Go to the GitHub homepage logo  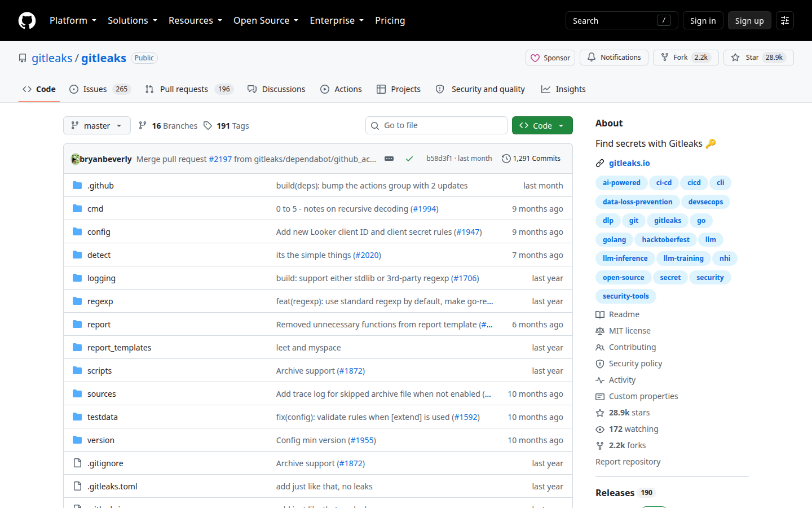pos(27,20)
